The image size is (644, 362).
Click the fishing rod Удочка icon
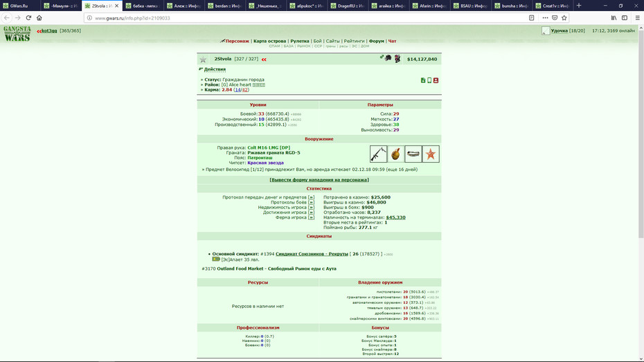(x=546, y=30)
